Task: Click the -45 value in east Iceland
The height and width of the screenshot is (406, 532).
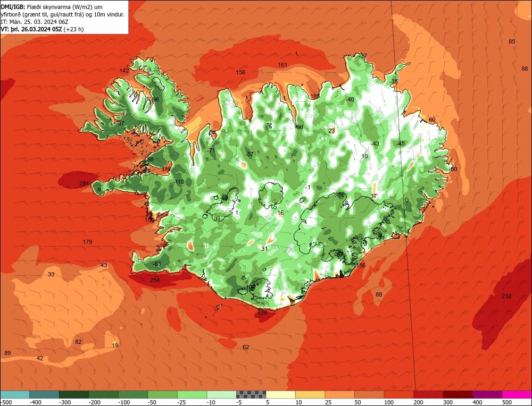Action: click(401, 143)
